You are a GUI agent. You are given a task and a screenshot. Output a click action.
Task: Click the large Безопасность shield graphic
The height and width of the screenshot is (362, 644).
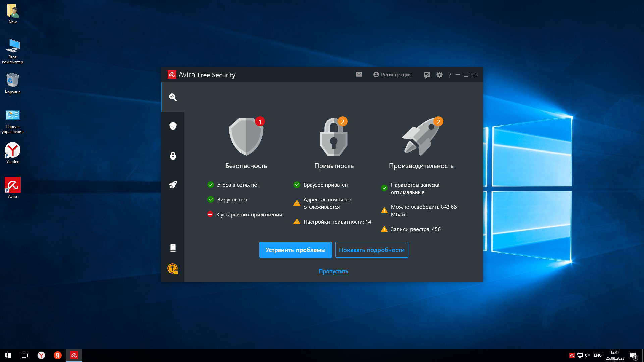point(246,137)
